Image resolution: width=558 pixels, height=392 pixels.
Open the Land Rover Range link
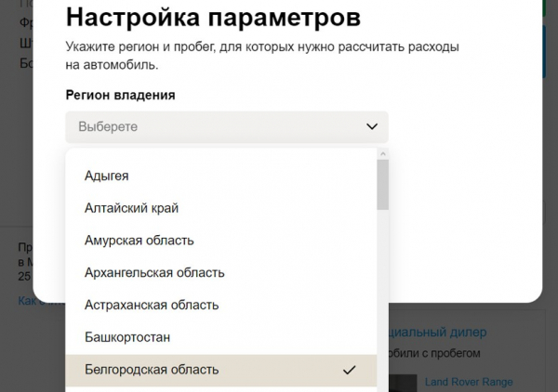point(469,382)
